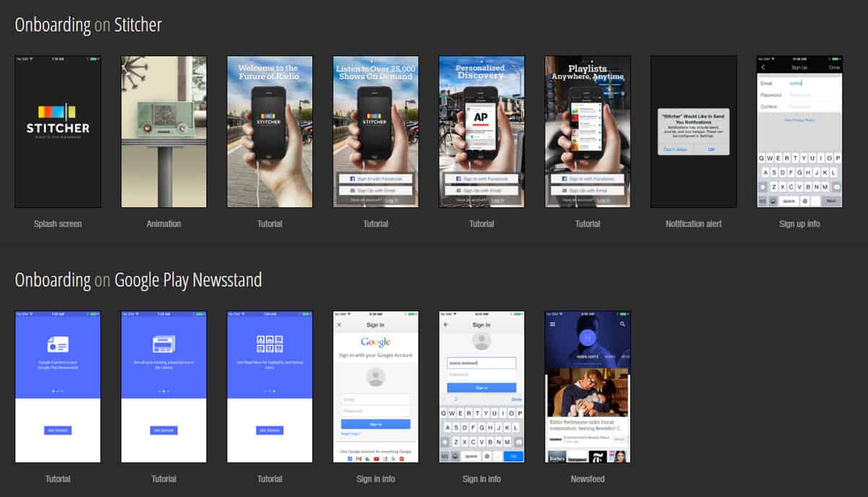Tap 'Get Started' on the 'Read Now' tutorial screen

click(x=270, y=431)
